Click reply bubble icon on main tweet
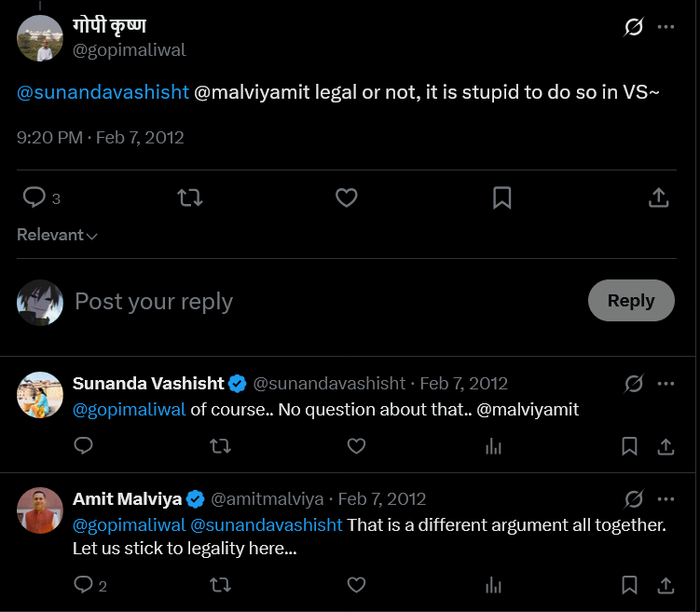Screen dimensions: 700x612 pos(34,197)
